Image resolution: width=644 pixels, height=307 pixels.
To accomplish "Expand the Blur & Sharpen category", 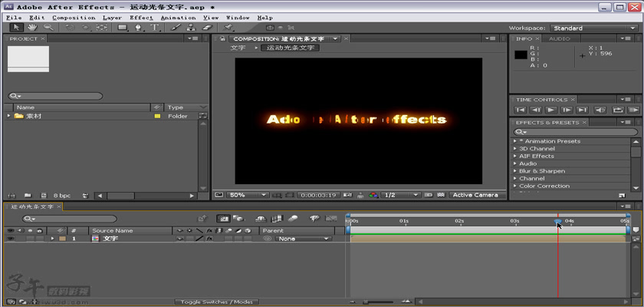I will (515, 171).
